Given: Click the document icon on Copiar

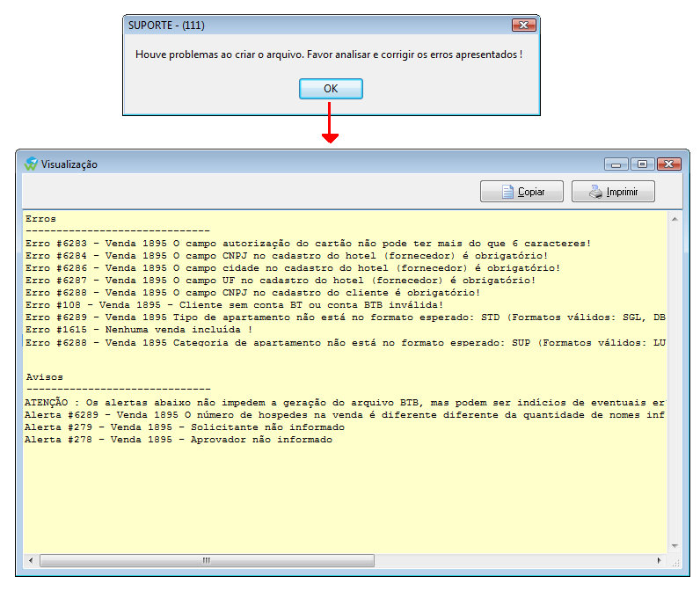Looking at the screenshot, I should pos(507,192).
